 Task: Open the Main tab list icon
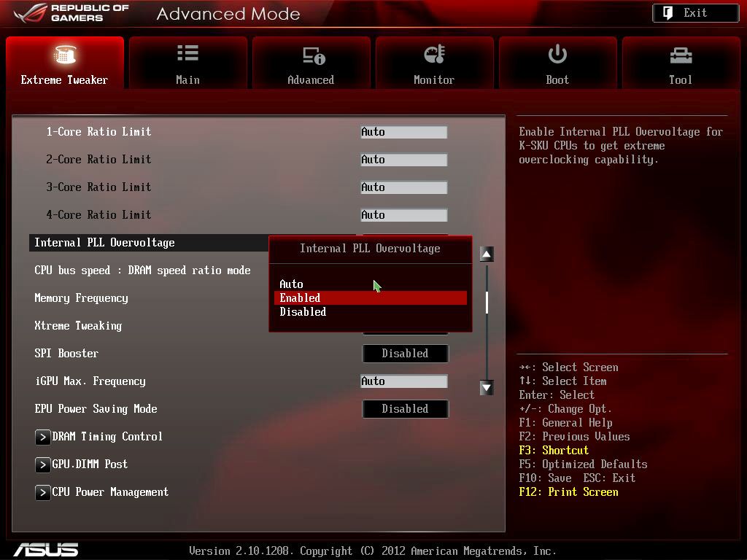click(187, 52)
